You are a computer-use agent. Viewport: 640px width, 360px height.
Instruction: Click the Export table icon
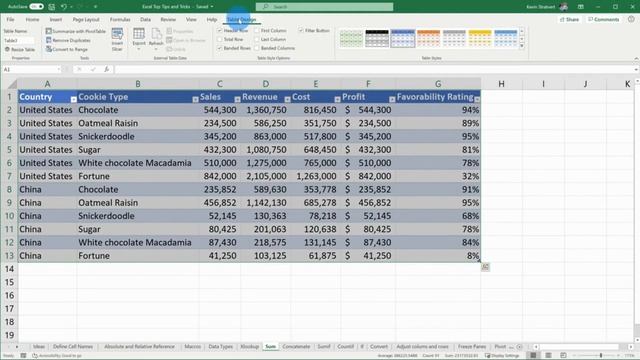139,38
